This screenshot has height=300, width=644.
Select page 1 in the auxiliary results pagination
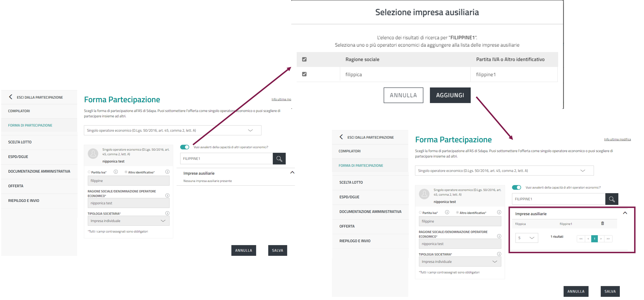[x=594, y=239]
